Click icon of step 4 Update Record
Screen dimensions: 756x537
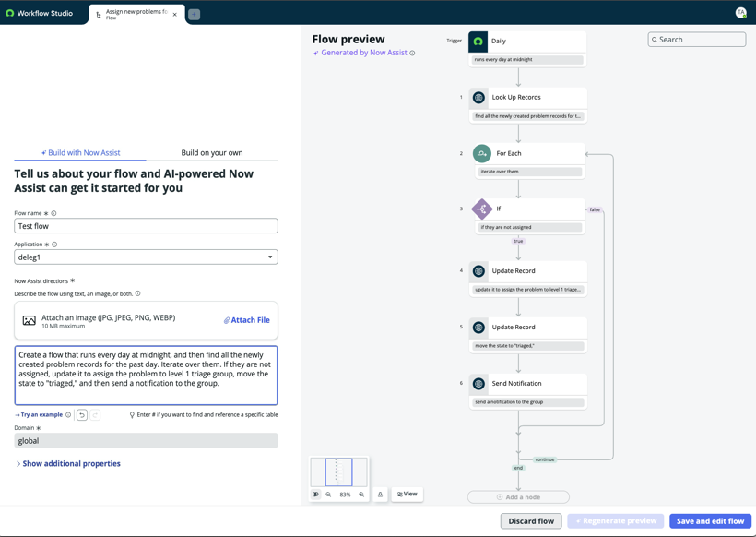pos(478,271)
